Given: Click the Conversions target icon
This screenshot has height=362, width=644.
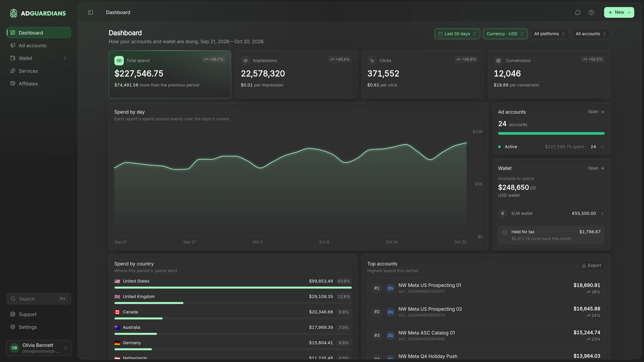Looking at the screenshot, I should [x=498, y=61].
